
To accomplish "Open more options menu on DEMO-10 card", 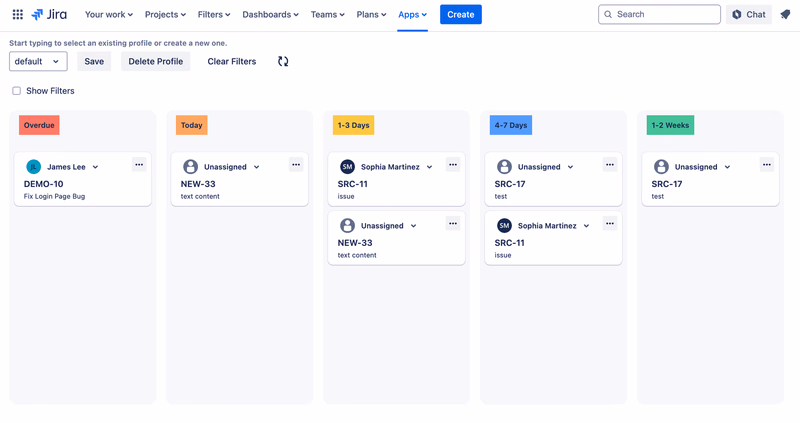I will [139, 164].
